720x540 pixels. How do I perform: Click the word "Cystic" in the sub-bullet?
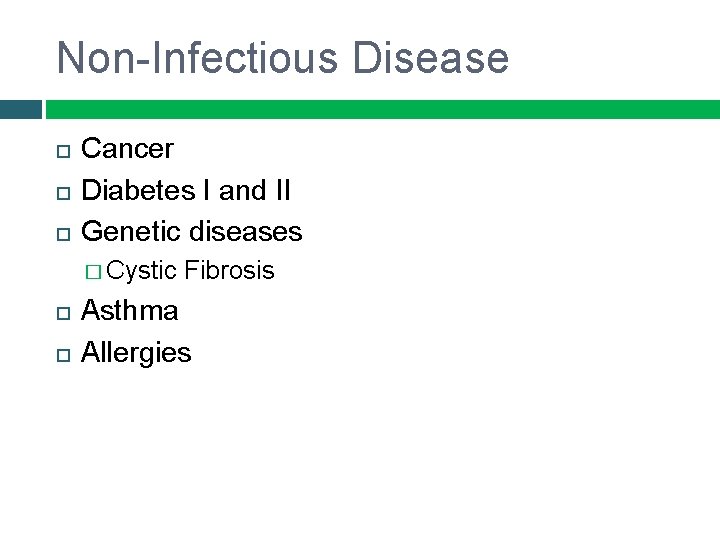142,271
